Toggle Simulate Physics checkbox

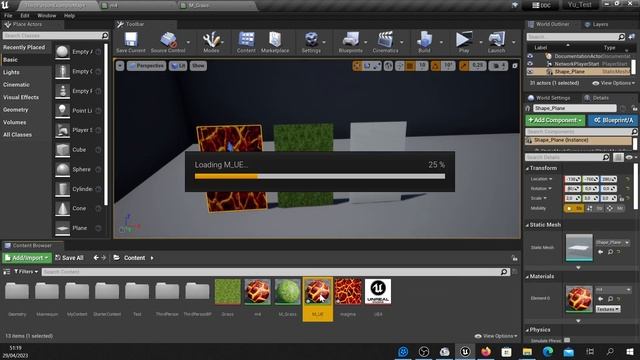pos(567,340)
